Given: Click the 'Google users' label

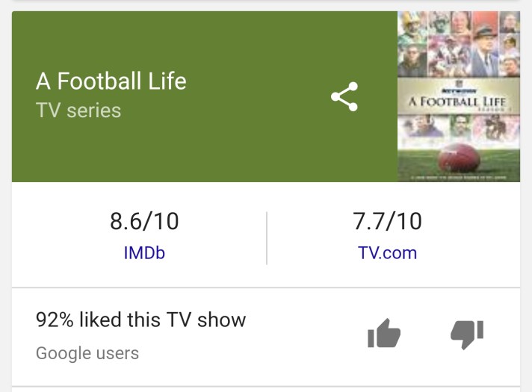Looking at the screenshot, I should [87, 352].
